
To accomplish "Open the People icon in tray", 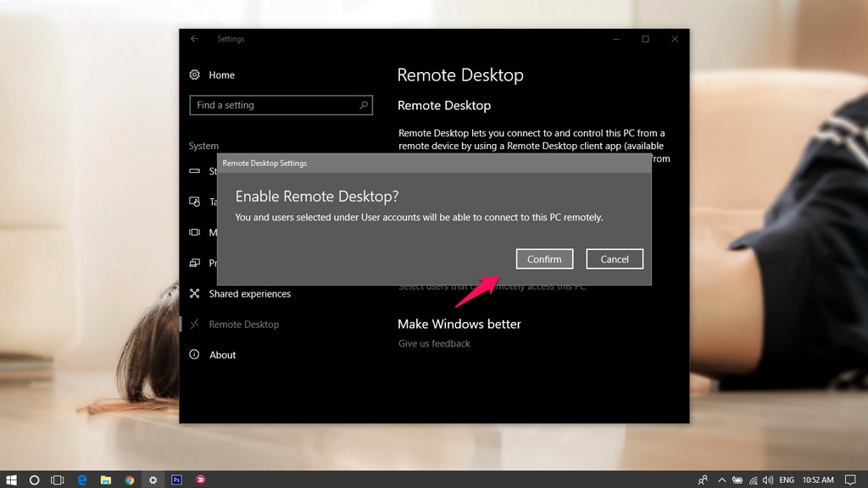I will pyautogui.click(x=703, y=480).
